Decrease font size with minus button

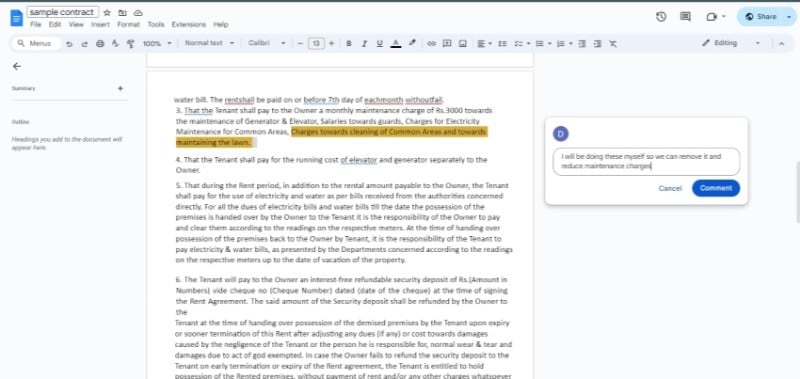click(300, 43)
